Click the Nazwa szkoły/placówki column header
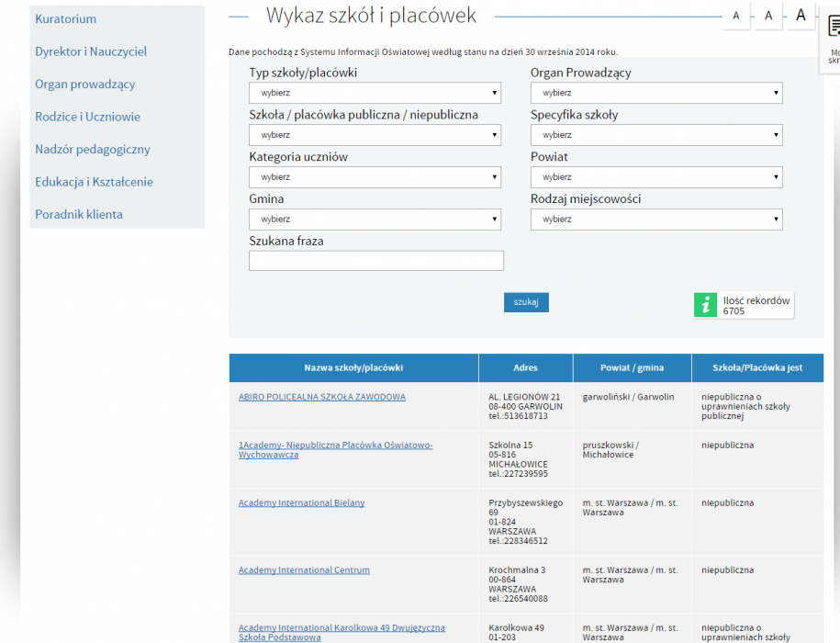Screen dimensions: 840x643 pyautogui.click(x=353, y=368)
